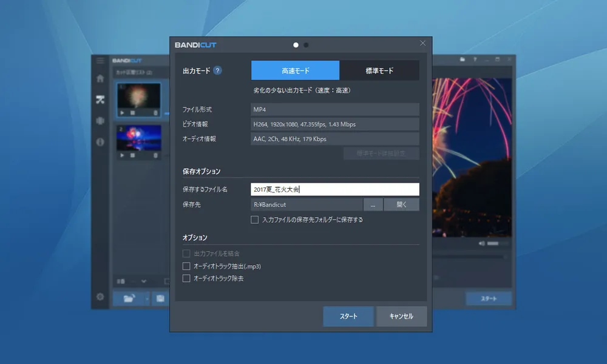
Task: Click open file folder button in main window
Action: tap(129, 298)
